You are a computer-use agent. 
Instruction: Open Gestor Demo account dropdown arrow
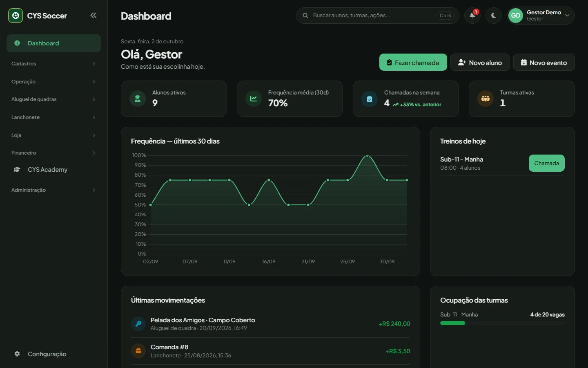click(x=567, y=16)
